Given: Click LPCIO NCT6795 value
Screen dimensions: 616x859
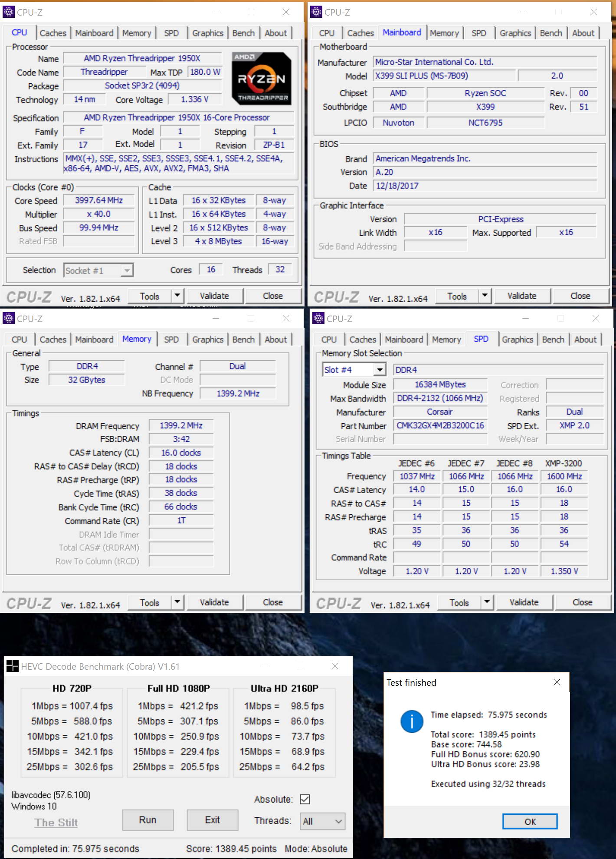Looking at the screenshot, I should (x=485, y=123).
